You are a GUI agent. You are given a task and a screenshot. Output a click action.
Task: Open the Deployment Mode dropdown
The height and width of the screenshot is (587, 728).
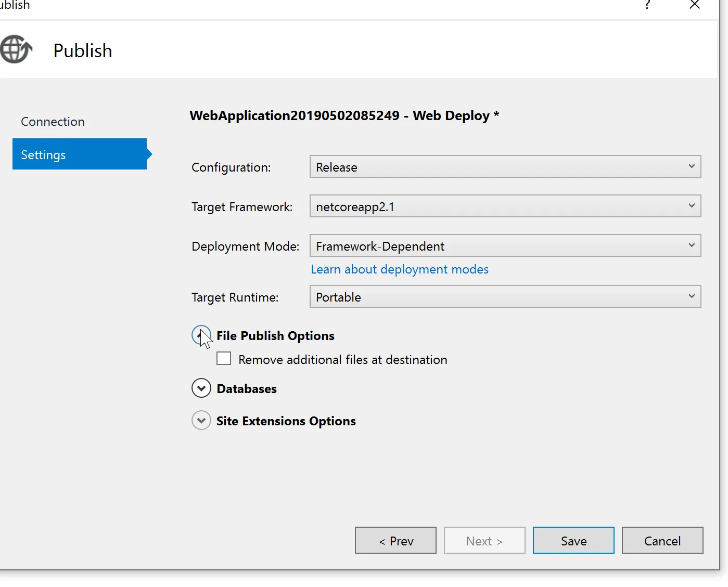coord(505,246)
